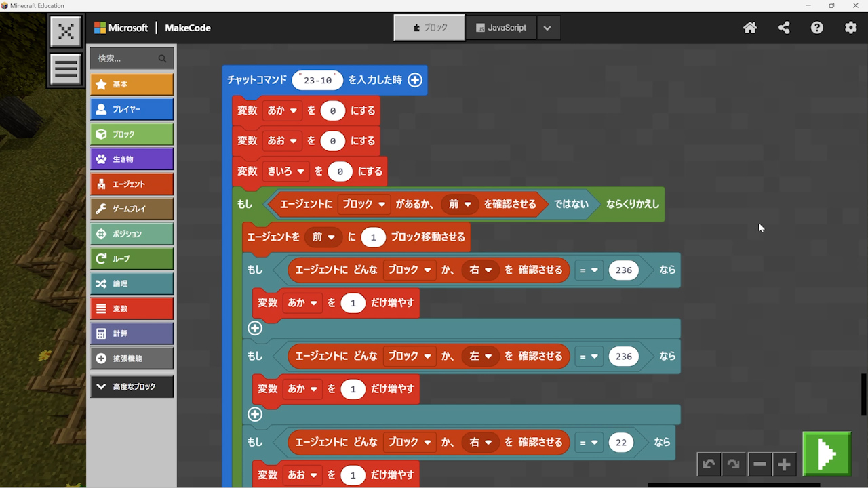Switch to the ブロック editor tab

(x=429, y=28)
